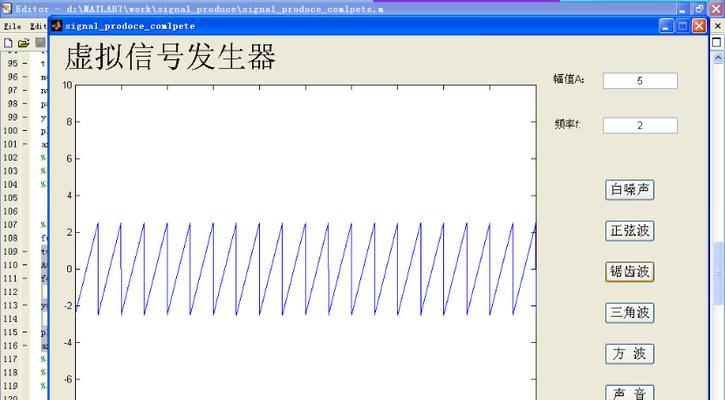Click the 频率f: label

567,124
